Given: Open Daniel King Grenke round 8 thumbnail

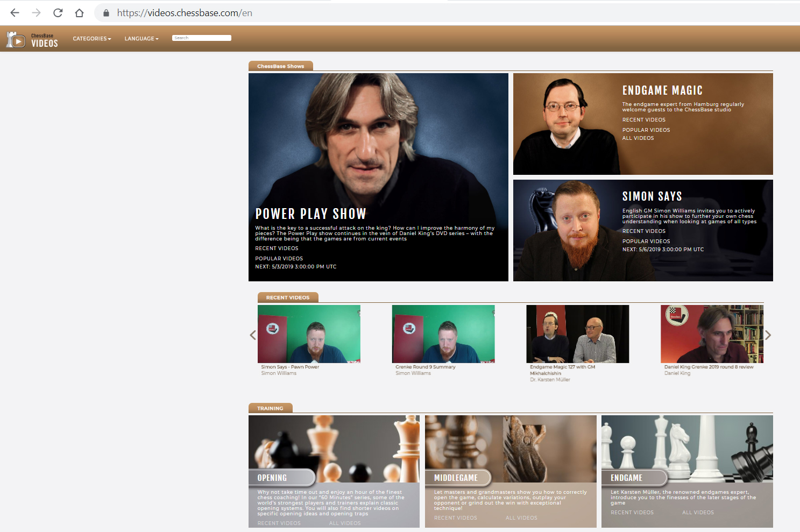Looking at the screenshot, I should coord(712,334).
